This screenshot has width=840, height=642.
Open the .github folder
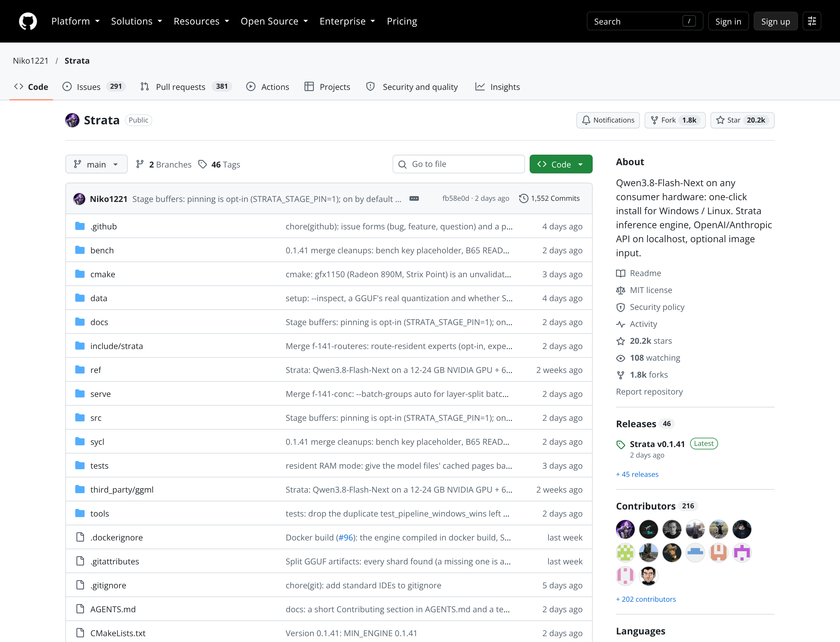(x=104, y=226)
